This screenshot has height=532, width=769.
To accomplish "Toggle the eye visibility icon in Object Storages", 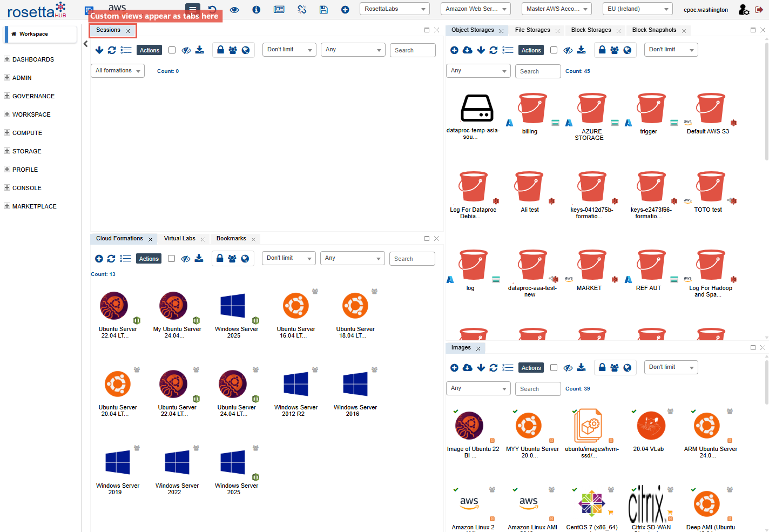I will click(x=568, y=50).
